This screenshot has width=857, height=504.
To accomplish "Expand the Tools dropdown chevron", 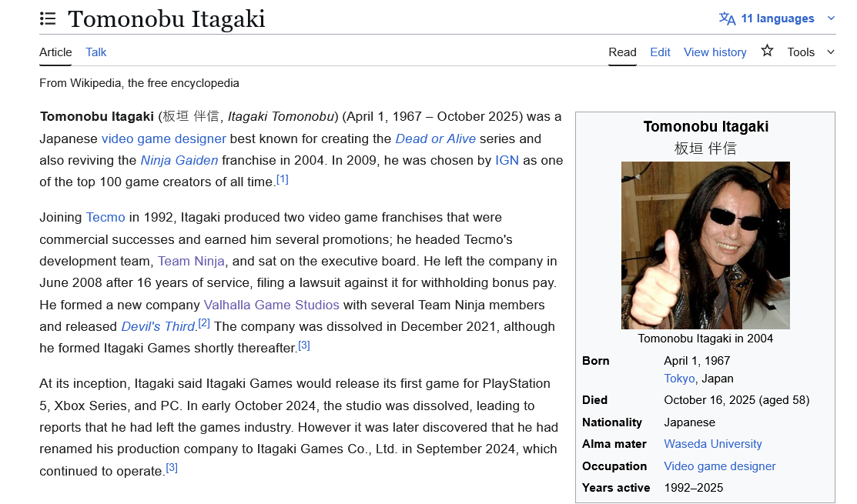I will (831, 52).
